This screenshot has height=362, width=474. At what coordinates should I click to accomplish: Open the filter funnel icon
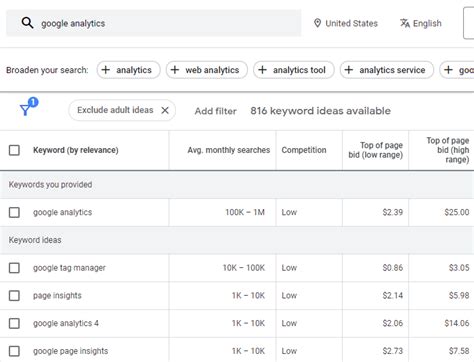click(x=25, y=109)
